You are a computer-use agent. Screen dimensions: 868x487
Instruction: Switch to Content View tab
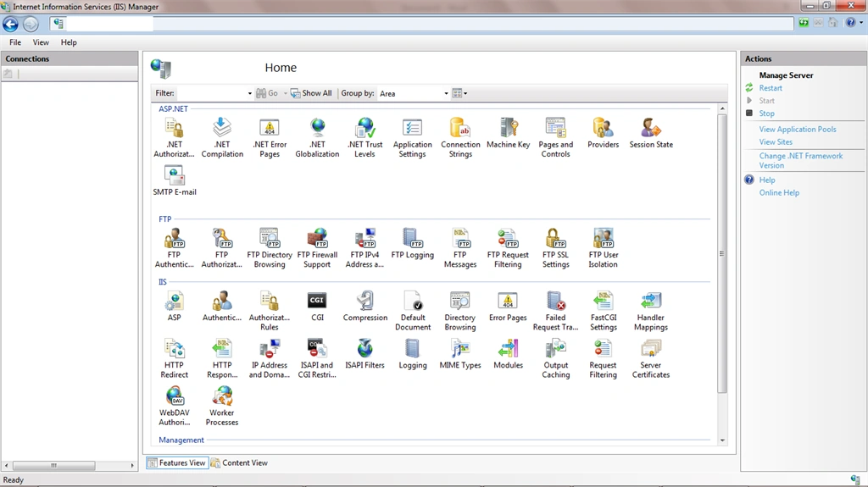click(239, 462)
